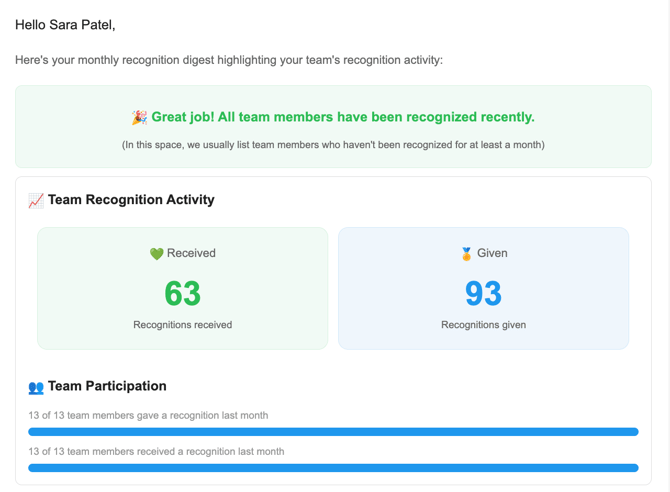Click the blue number 93
The width and height of the screenshot is (670, 492).
click(483, 294)
